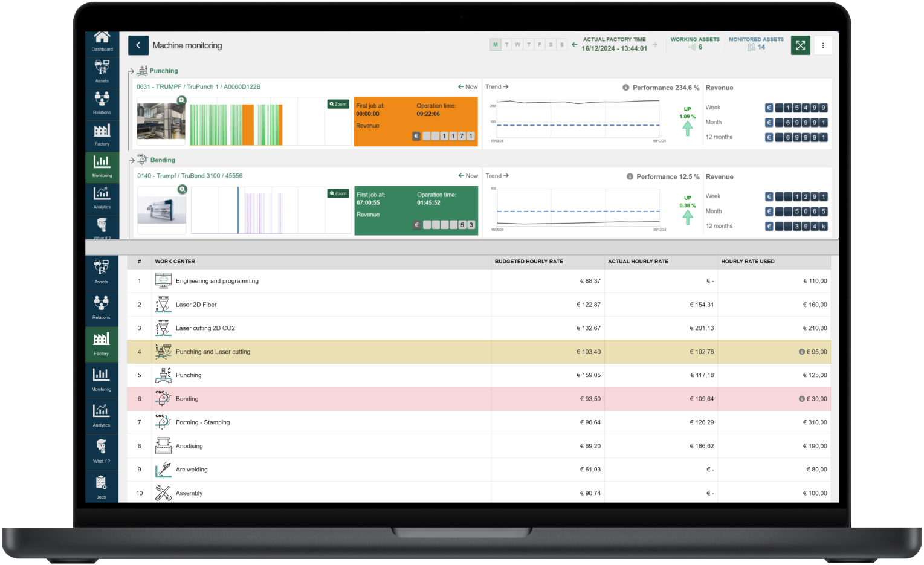Open the Dashboard home icon in sidebar
The height and width of the screenshot is (565, 924).
click(102, 41)
